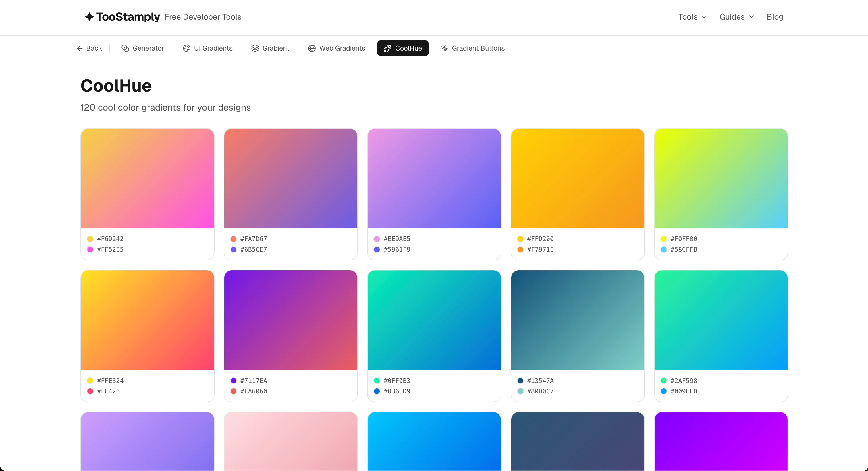
Task: Click the TooStamply star logo icon
Action: click(x=89, y=17)
